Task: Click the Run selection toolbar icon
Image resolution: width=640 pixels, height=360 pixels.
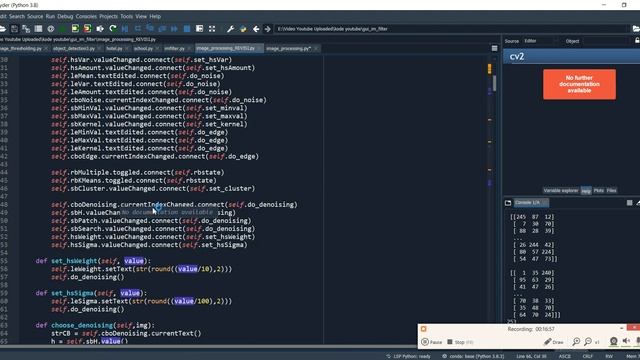Action: pyautogui.click(x=100, y=29)
